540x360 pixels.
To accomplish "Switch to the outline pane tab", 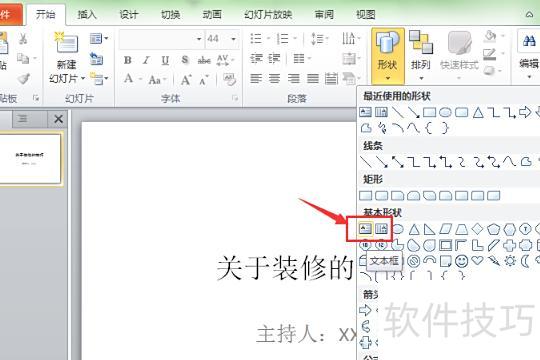I will click(23, 119).
